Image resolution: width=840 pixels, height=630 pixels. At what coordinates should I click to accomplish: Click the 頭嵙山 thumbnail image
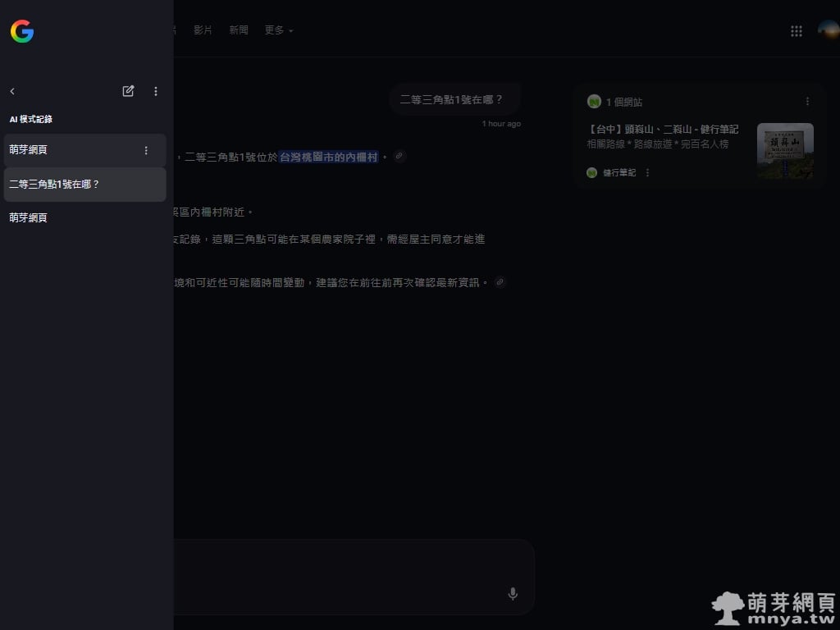pos(785,151)
